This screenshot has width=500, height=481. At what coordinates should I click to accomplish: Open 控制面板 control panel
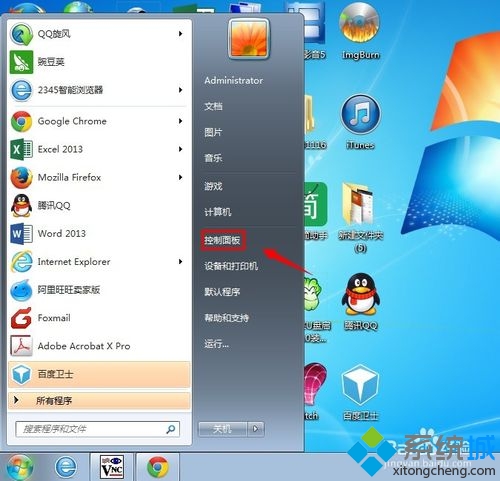(223, 240)
